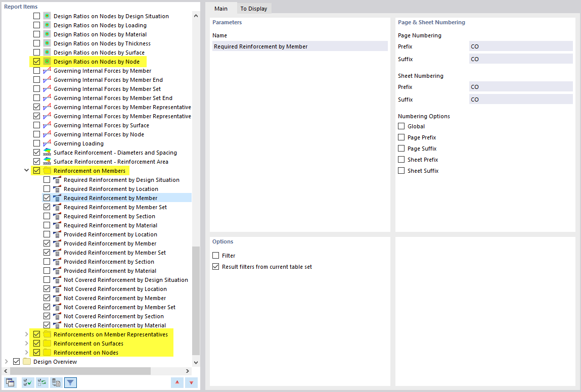Toggle the funnel filter toolbar button
Viewport: 581px width, 392px height.
click(70, 382)
